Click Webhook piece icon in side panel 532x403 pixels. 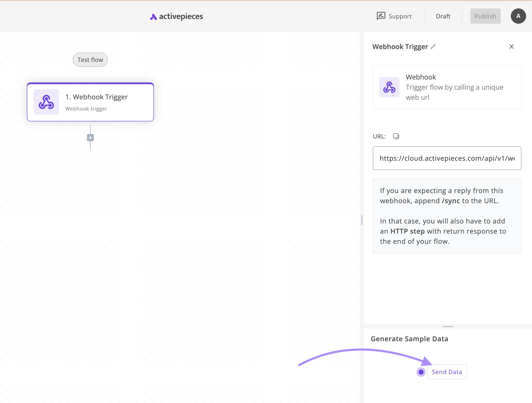click(x=389, y=87)
